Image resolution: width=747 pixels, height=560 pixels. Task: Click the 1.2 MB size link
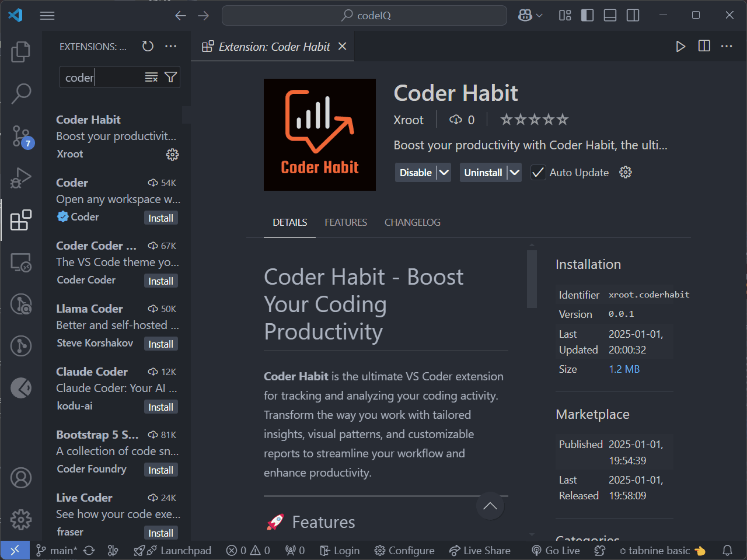pos(624,369)
